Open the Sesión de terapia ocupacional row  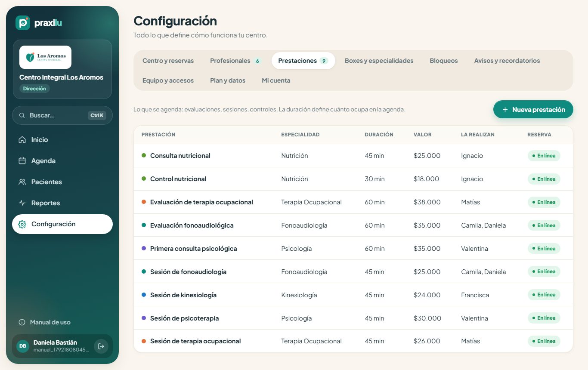pyautogui.click(x=353, y=341)
